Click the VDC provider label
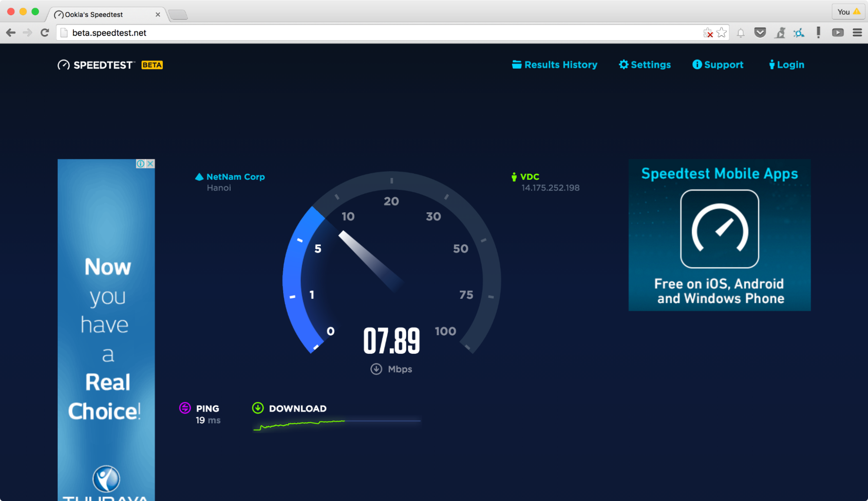Image resolution: width=868 pixels, height=501 pixels. coord(530,177)
